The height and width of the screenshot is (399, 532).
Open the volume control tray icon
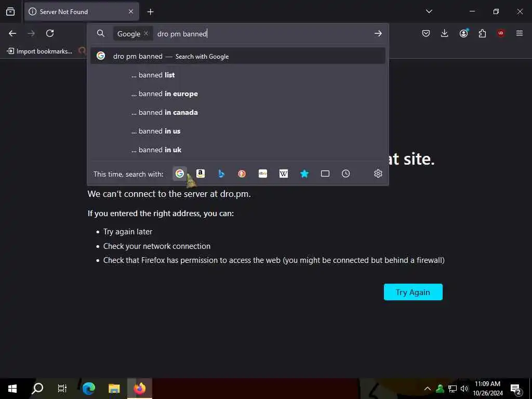point(464,389)
